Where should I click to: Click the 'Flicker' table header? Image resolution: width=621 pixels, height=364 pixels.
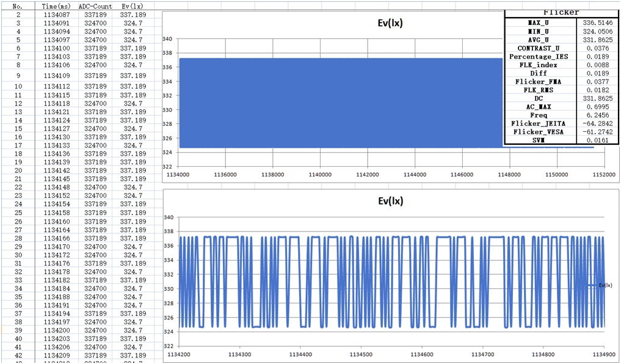[562, 12]
